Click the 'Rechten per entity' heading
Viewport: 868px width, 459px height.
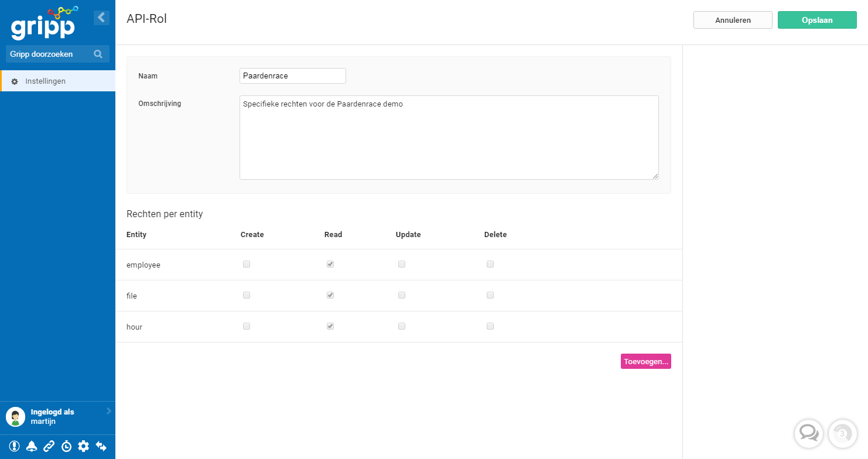point(165,214)
